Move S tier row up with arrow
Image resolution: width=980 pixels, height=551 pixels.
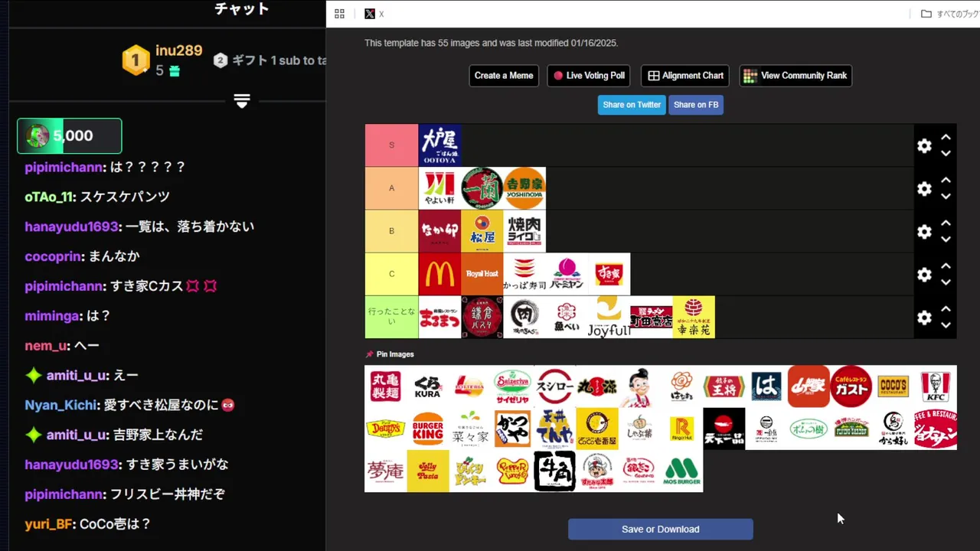coord(946,138)
